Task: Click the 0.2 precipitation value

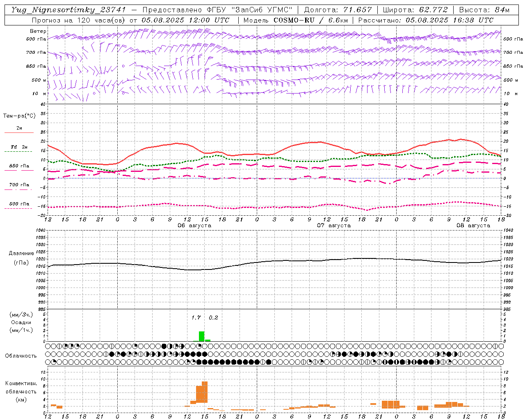Action: [x=213, y=317]
